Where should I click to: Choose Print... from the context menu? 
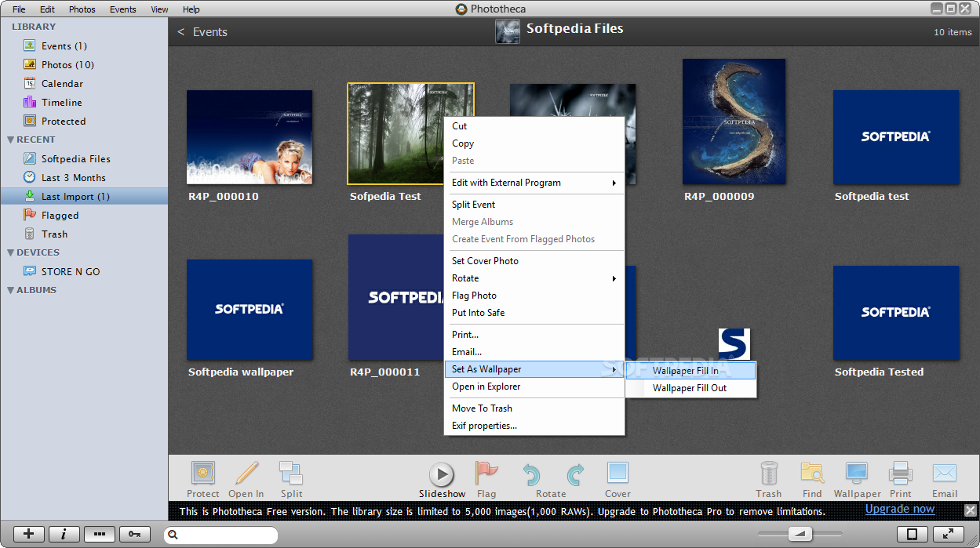tap(534, 335)
